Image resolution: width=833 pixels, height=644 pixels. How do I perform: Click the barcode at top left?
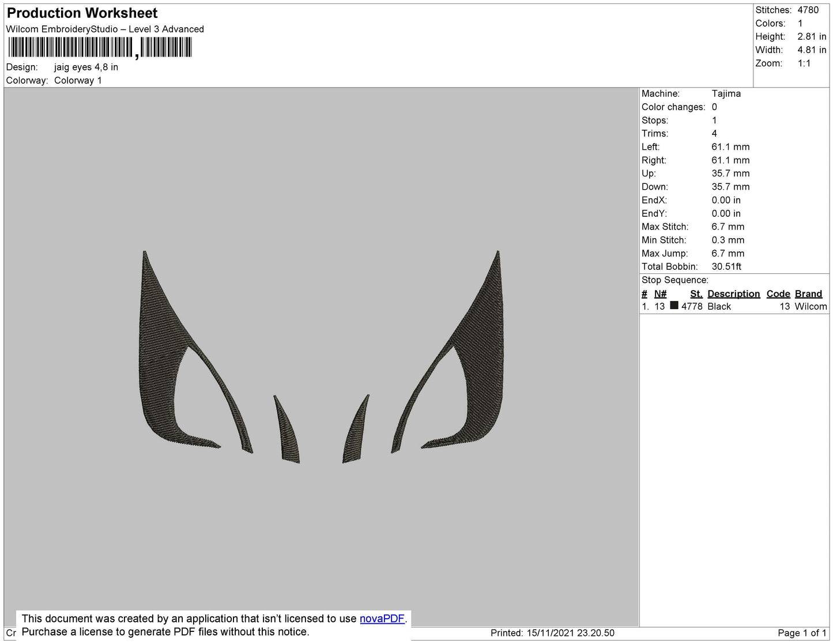[100, 47]
